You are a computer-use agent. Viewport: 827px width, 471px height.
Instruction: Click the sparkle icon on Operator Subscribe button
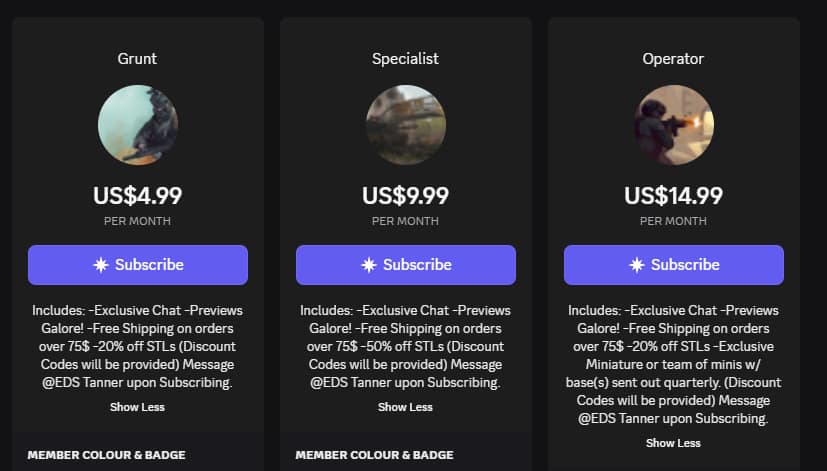point(637,265)
